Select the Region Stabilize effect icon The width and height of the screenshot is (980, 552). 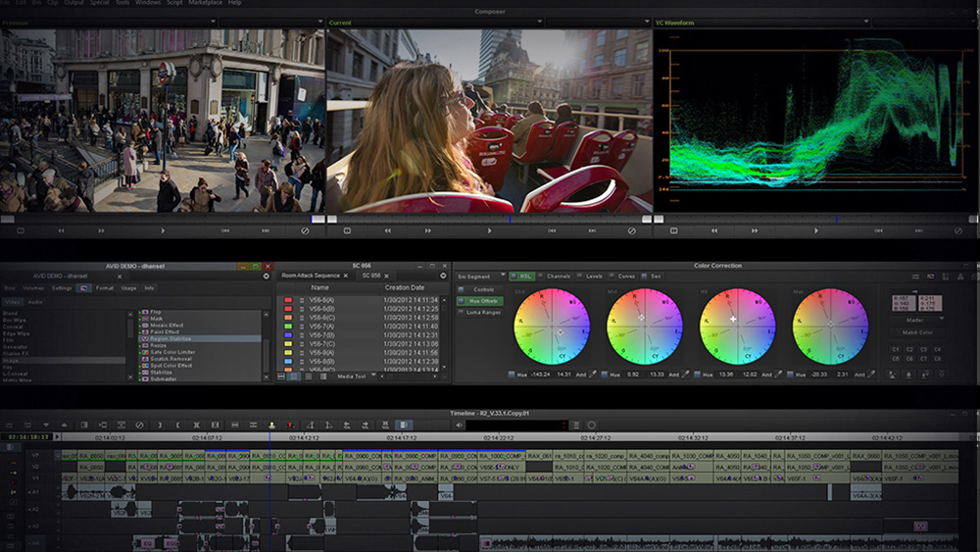point(143,338)
